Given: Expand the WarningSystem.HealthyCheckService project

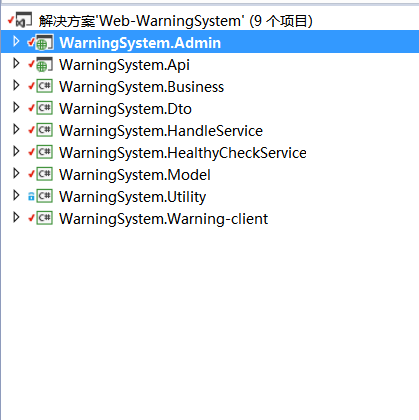Looking at the screenshot, I should click(x=16, y=151).
